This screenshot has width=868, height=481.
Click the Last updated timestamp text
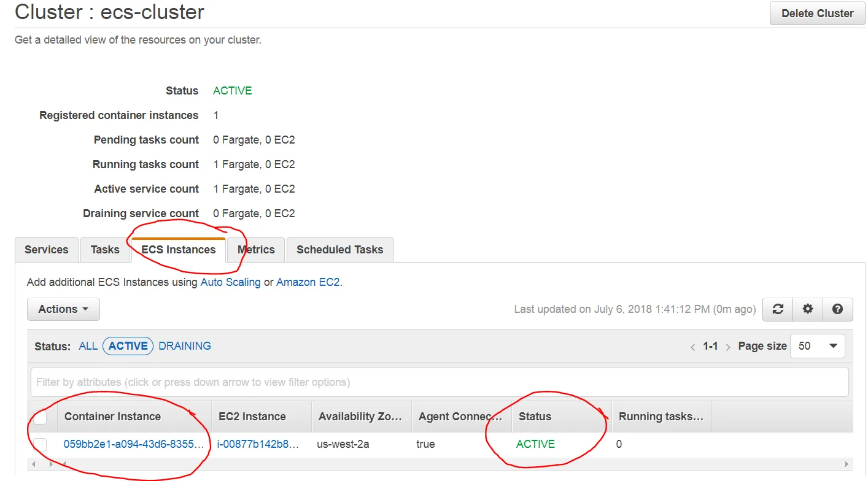tap(635, 309)
